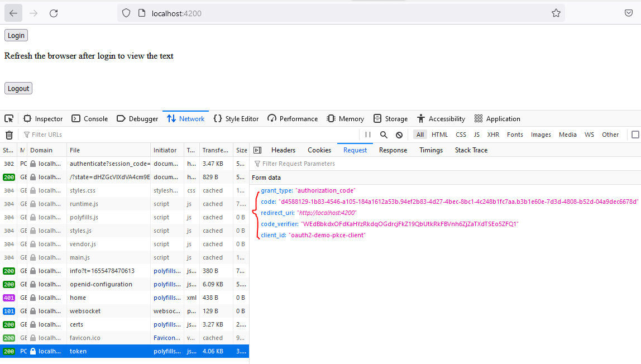Enable the XHR request filter
This screenshot has width=641, height=364.
tap(493, 134)
